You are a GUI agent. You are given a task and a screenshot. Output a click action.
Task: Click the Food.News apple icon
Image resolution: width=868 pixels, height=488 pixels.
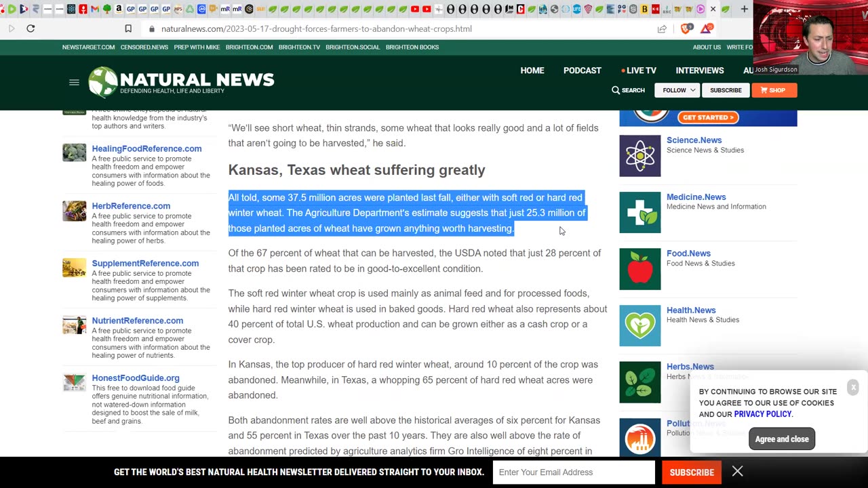pos(639,269)
